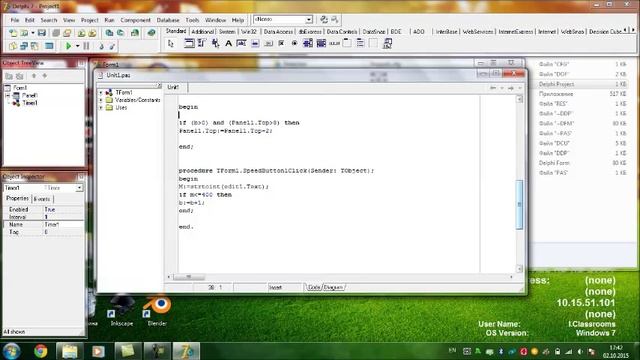Viewport: 640px width, 360px height.
Task: Expand TForm1 node in code explorer
Action: (101, 93)
